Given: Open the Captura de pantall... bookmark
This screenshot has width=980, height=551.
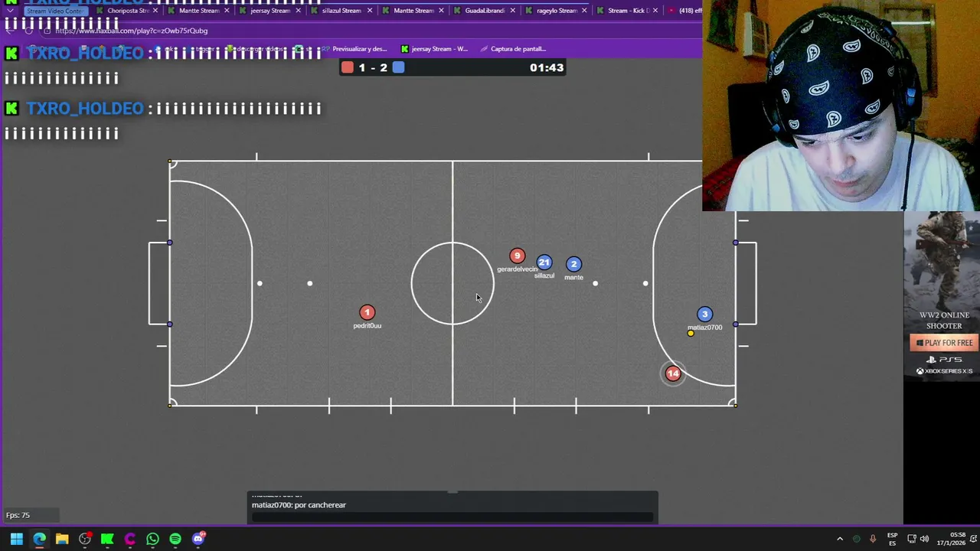Looking at the screenshot, I should 513,49.
